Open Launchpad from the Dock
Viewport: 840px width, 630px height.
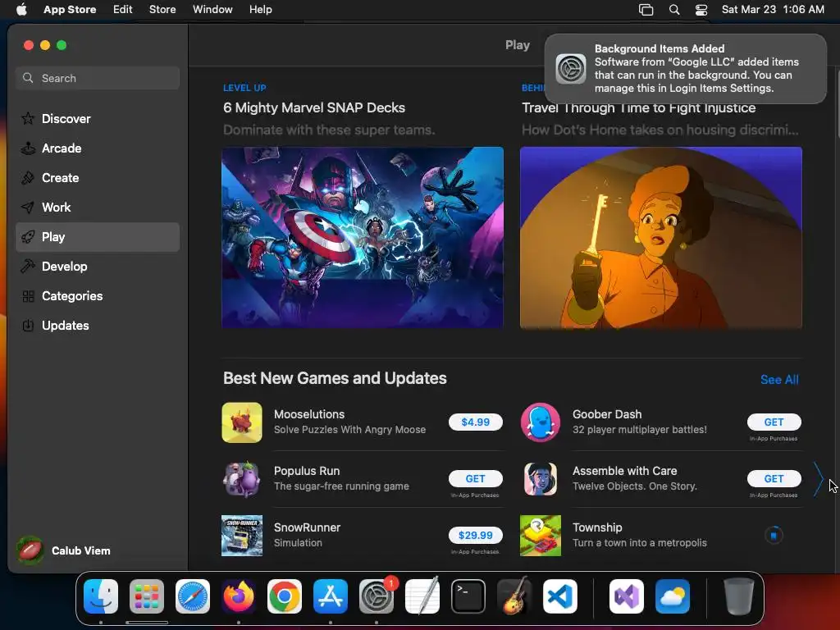click(147, 596)
